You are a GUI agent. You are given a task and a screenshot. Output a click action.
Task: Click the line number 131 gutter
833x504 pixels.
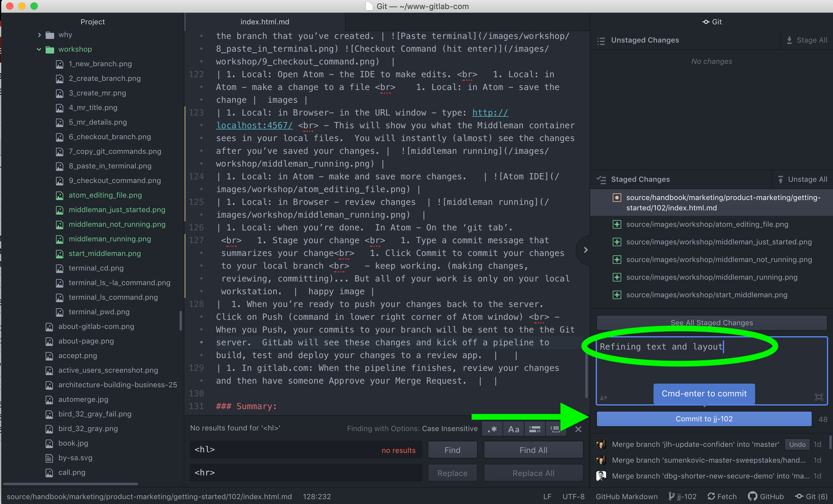tap(196, 406)
